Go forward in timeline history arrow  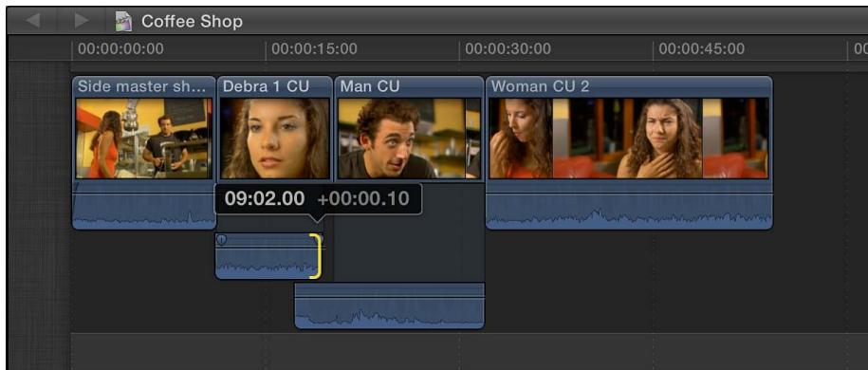(x=82, y=21)
